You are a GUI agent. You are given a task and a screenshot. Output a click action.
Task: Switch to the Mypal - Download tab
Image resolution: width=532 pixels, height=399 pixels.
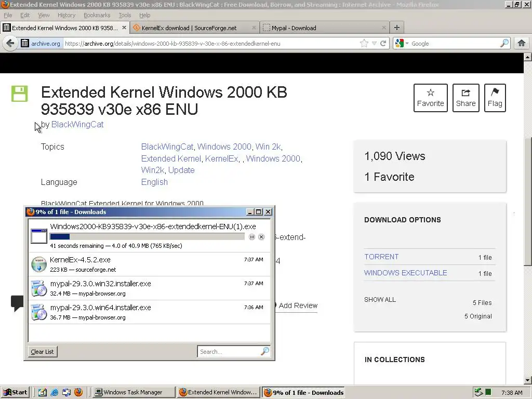point(325,28)
